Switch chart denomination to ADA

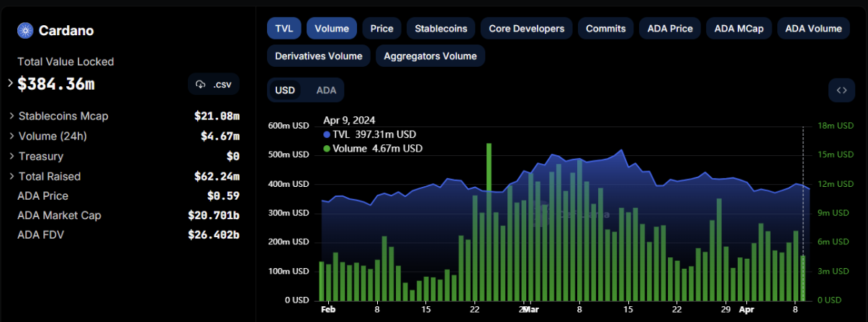tap(326, 91)
